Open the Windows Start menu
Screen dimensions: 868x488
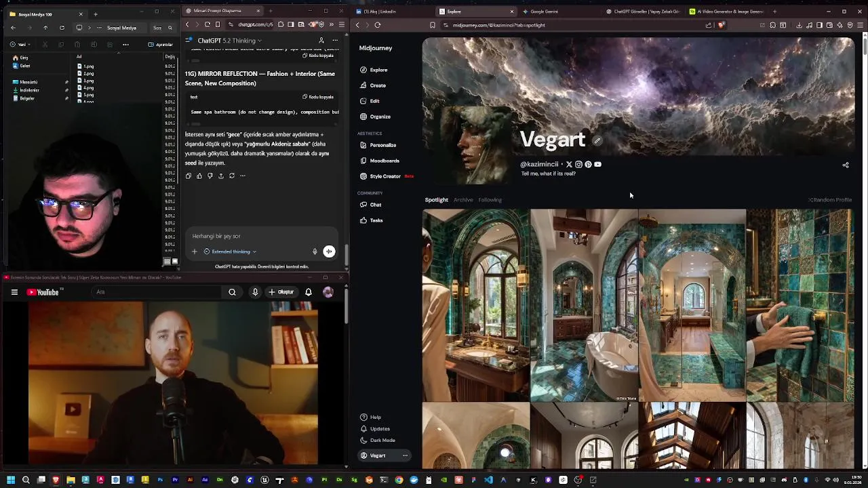(11, 480)
